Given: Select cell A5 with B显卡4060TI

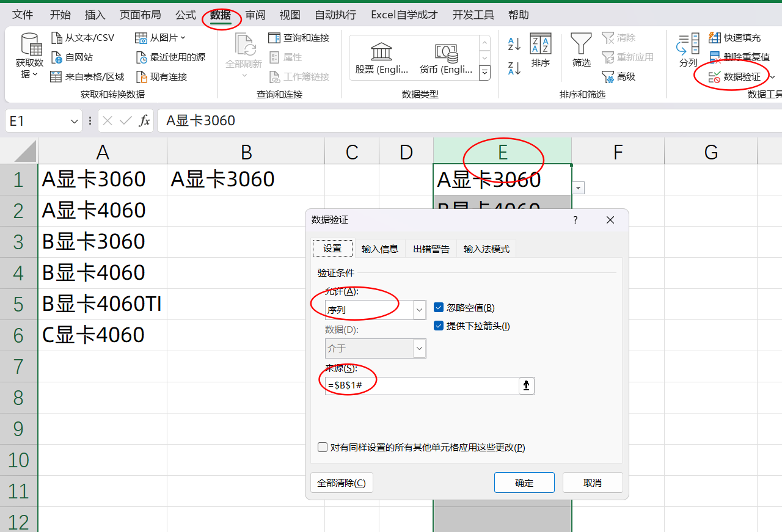Looking at the screenshot, I should 102,304.
